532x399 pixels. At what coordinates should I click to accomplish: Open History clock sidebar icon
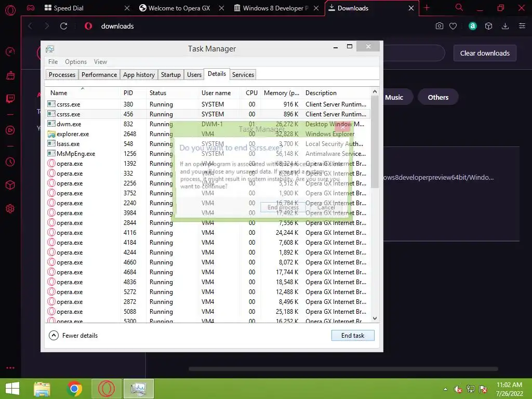coord(10,162)
